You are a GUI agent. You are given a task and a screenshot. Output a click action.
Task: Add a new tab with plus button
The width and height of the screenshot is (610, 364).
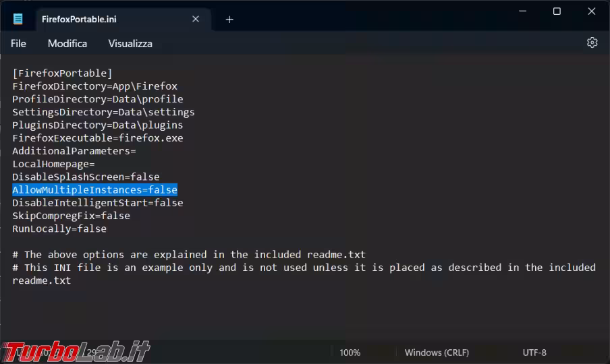[229, 20]
